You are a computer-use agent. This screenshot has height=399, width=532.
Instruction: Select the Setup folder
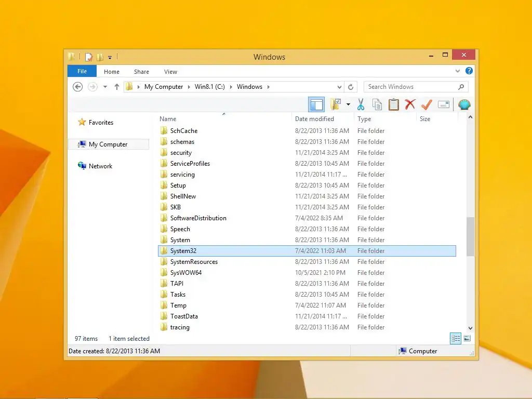[x=307, y=185]
